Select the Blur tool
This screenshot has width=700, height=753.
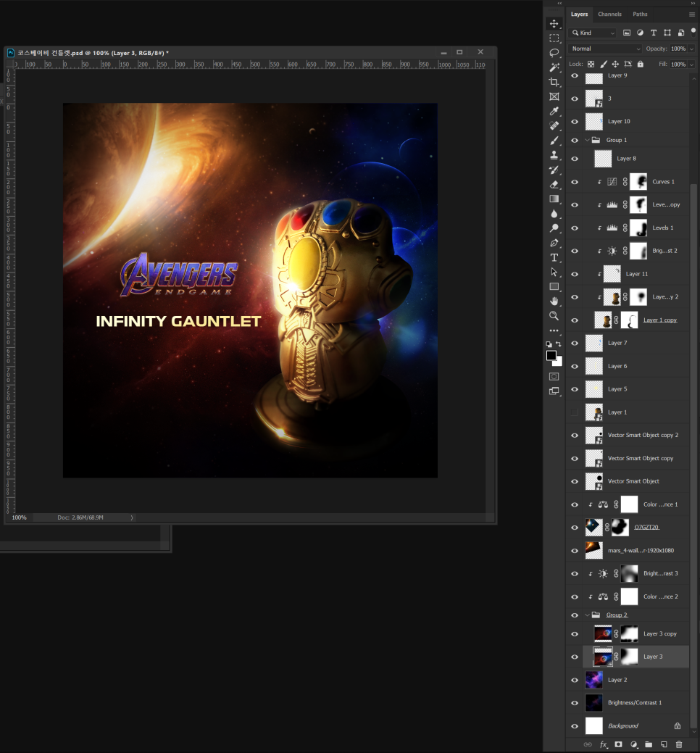click(554, 214)
